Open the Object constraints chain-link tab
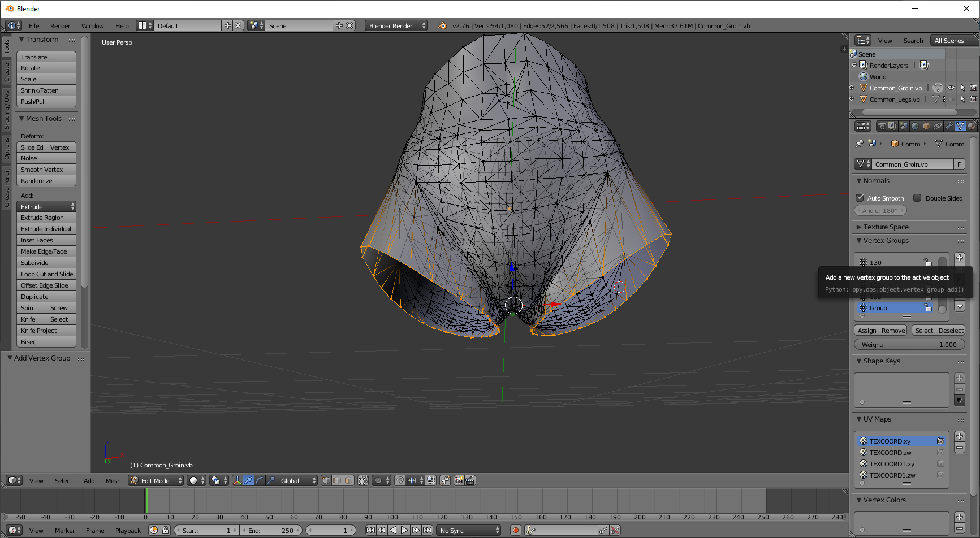The width and height of the screenshot is (980, 538). tap(938, 126)
